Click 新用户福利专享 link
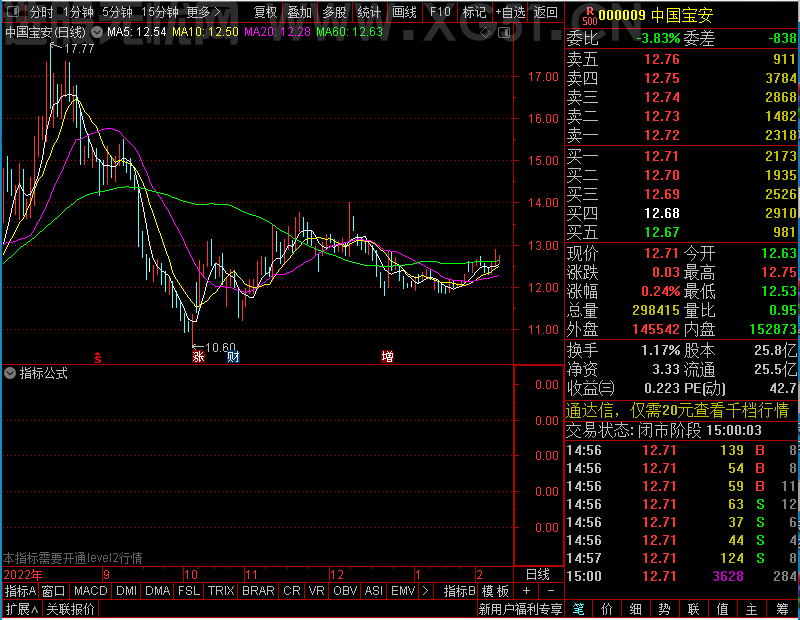The image size is (800, 620). (520, 609)
